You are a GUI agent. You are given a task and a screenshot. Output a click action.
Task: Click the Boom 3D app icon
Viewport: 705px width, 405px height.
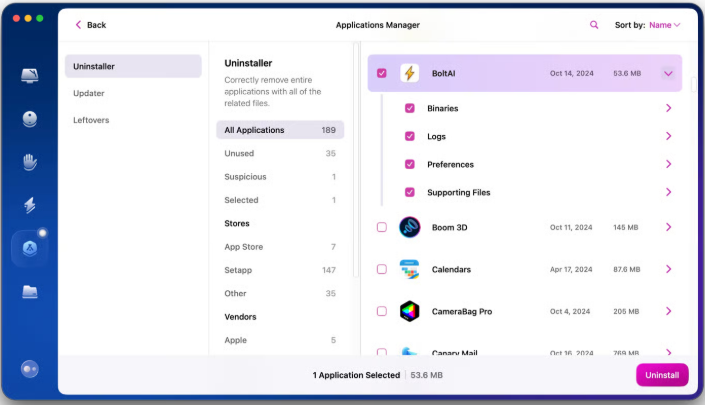coord(409,227)
